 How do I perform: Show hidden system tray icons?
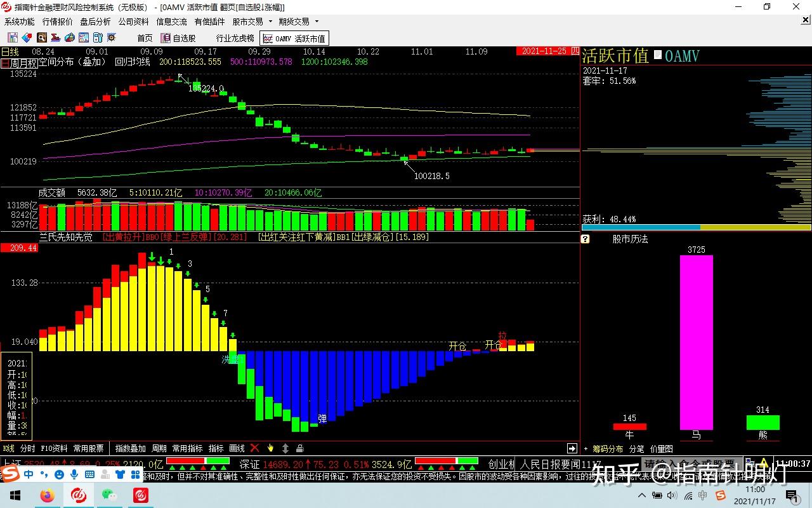pyautogui.click(x=642, y=495)
